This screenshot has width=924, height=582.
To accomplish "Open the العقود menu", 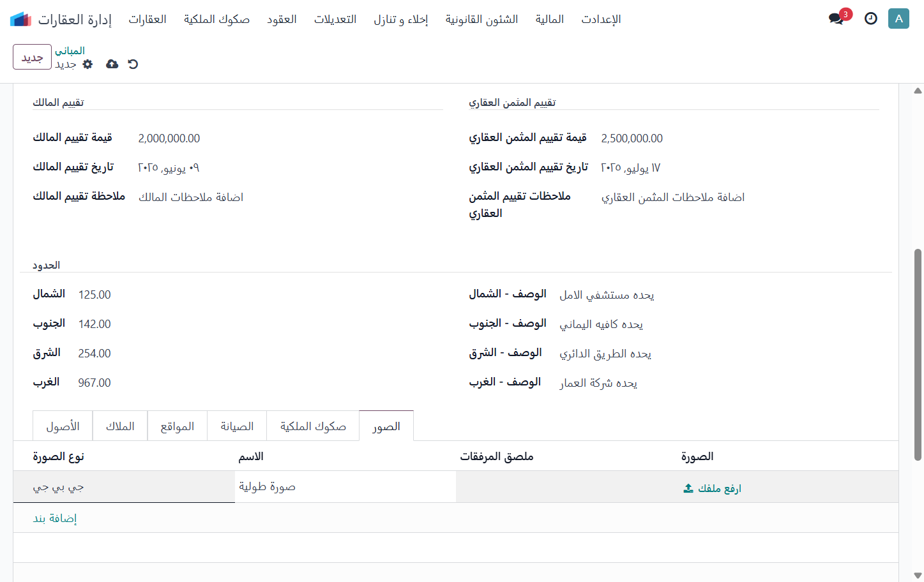I will pyautogui.click(x=282, y=19).
